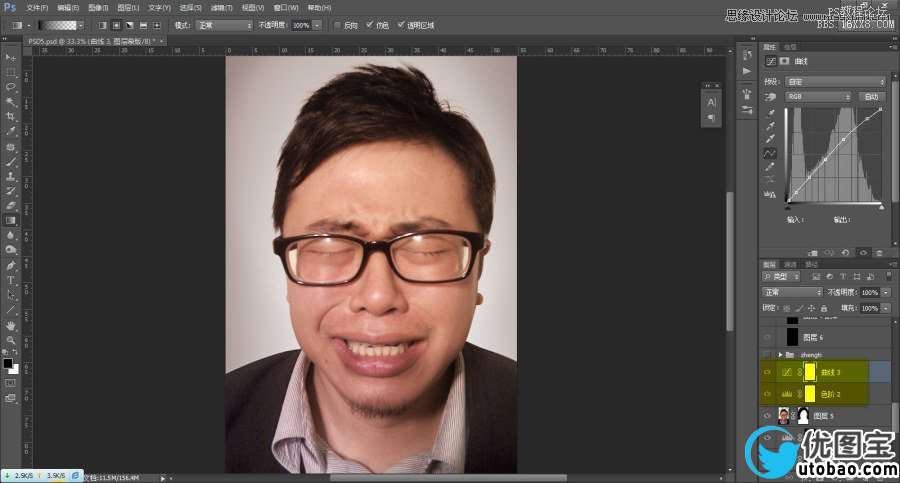900x483 pixels.
Task: Open the 滤镜(T) filter menu
Action: pos(221,7)
